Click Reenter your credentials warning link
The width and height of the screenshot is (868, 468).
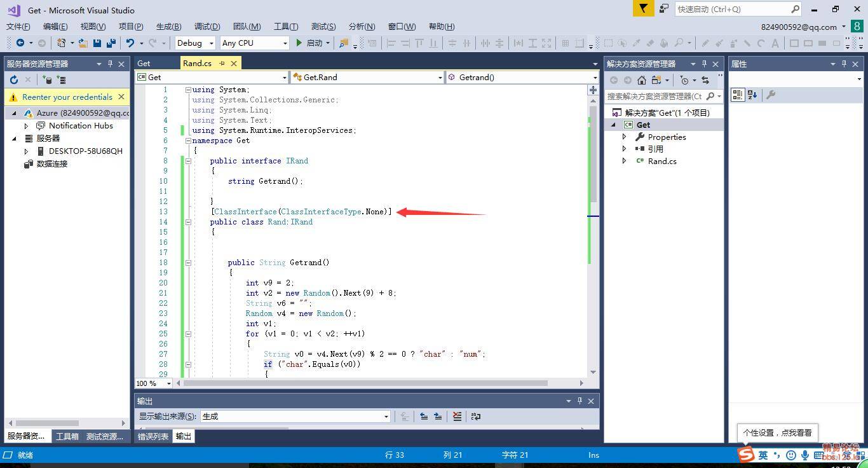coord(67,97)
